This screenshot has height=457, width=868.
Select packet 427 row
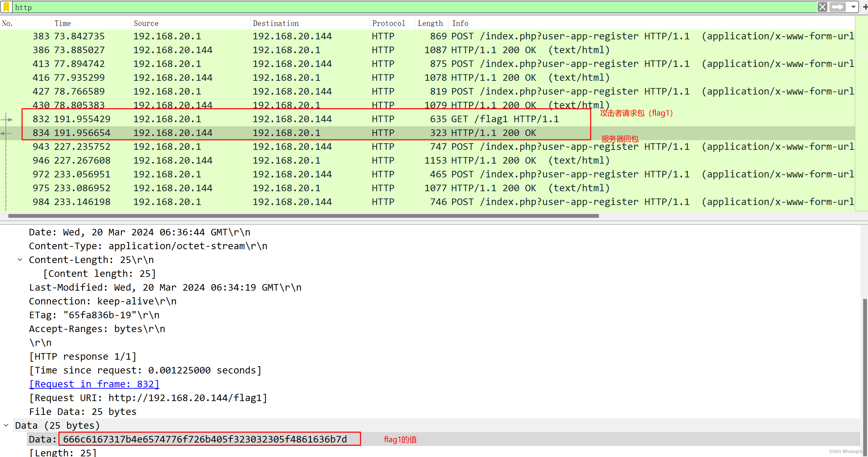427,91
